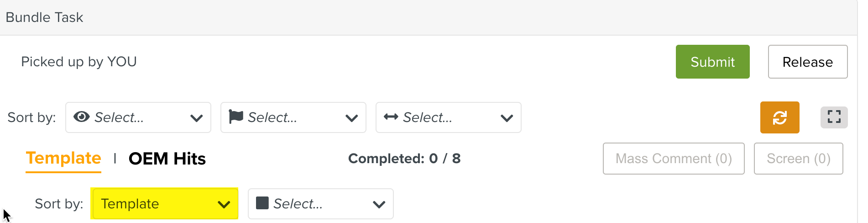
Task: Open the highlighted Template sort dropdown
Action: tap(164, 203)
